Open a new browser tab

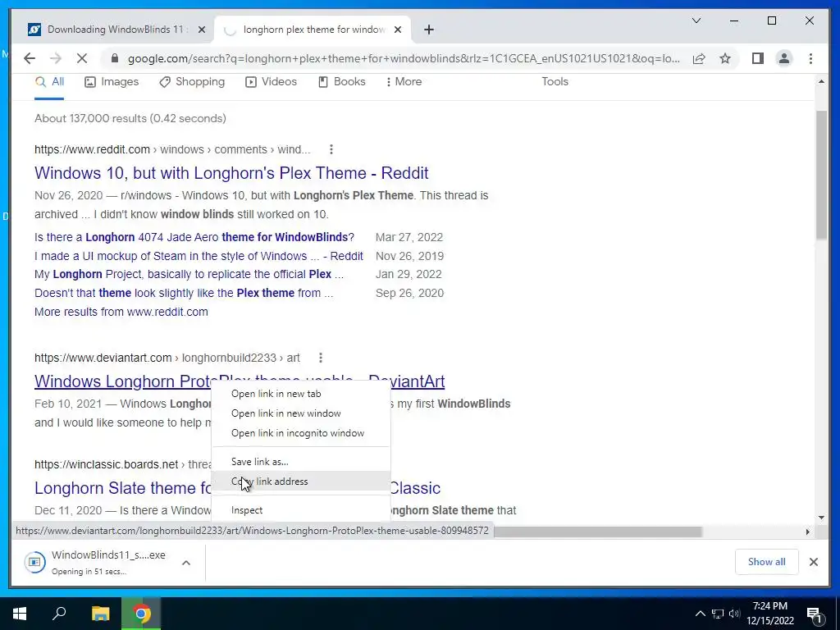pyautogui.click(x=428, y=30)
